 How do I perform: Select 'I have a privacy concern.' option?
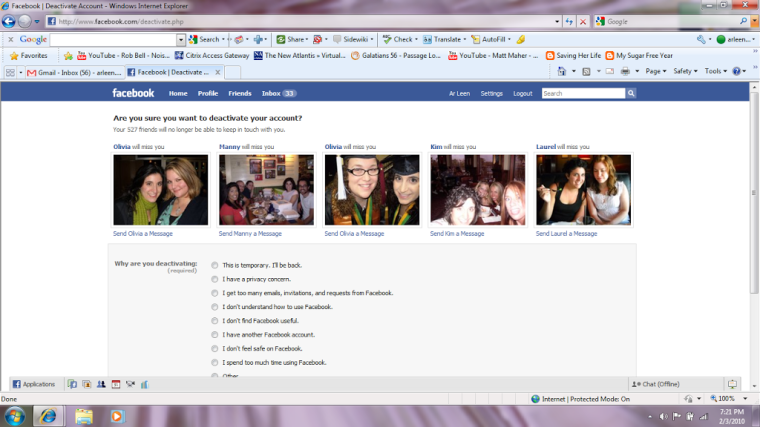[x=214, y=279]
